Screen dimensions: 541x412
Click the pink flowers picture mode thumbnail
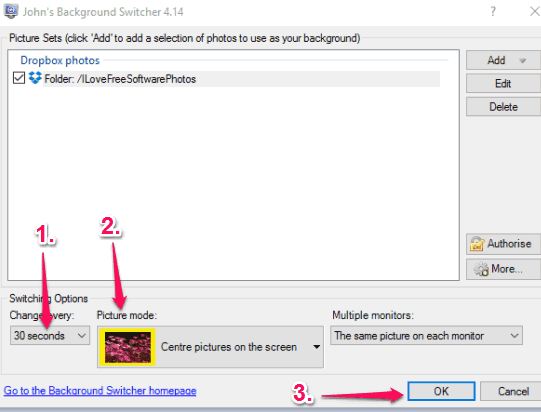pyautogui.click(x=128, y=347)
